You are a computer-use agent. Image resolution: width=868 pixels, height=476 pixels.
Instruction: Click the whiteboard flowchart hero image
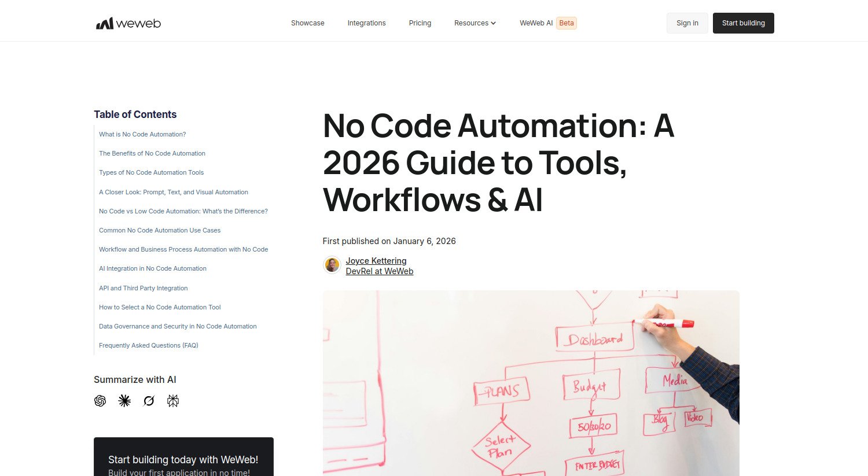click(x=531, y=383)
